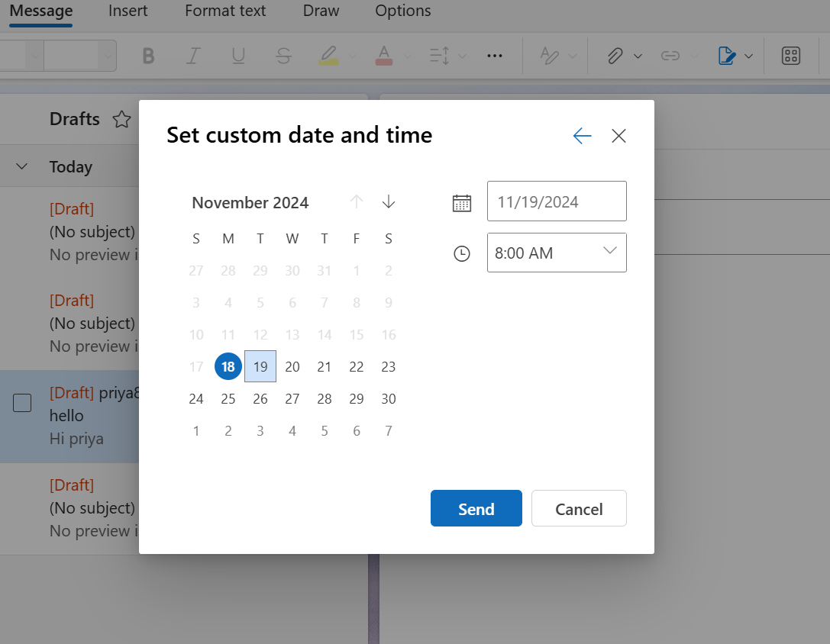Select November 20 on the calendar
Image resolution: width=830 pixels, height=644 pixels.
292,366
